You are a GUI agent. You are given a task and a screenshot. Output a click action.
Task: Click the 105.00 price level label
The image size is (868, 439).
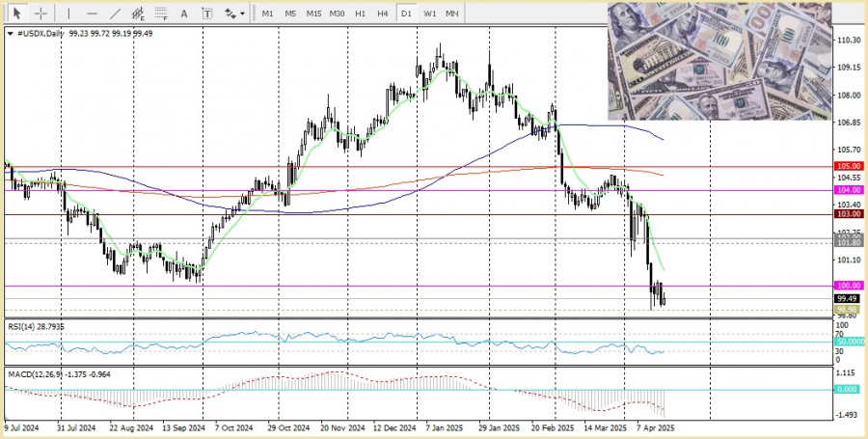click(x=850, y=166)
